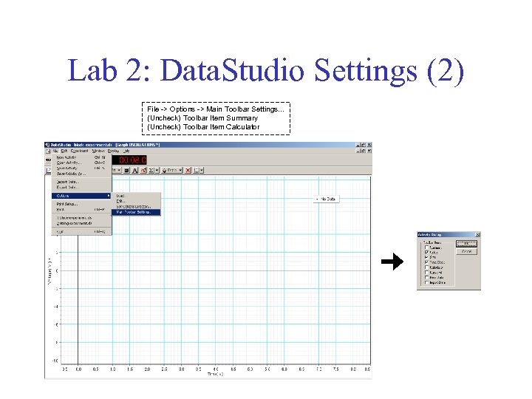The width and height of the screenshot is (532, 399).
Task: Open the File menu in menu bar
Action: [55, 151]
